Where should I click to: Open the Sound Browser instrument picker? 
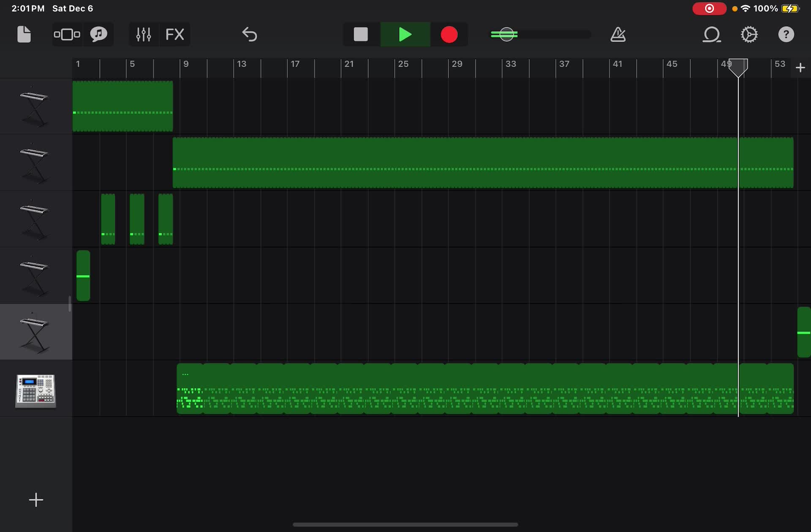click(98, 34)
